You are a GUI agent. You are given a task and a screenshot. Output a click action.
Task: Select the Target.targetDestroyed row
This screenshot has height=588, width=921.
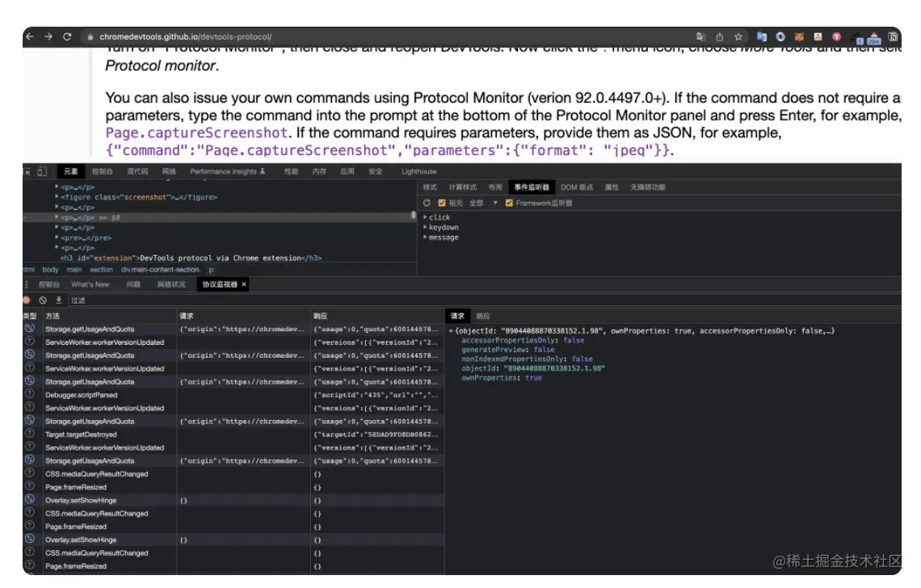[233, 434]
